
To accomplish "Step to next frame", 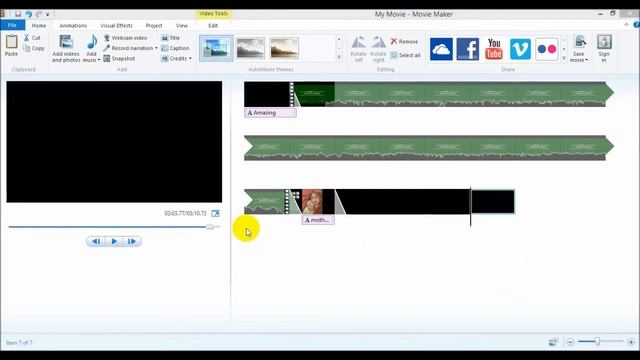I will [132, 241].
